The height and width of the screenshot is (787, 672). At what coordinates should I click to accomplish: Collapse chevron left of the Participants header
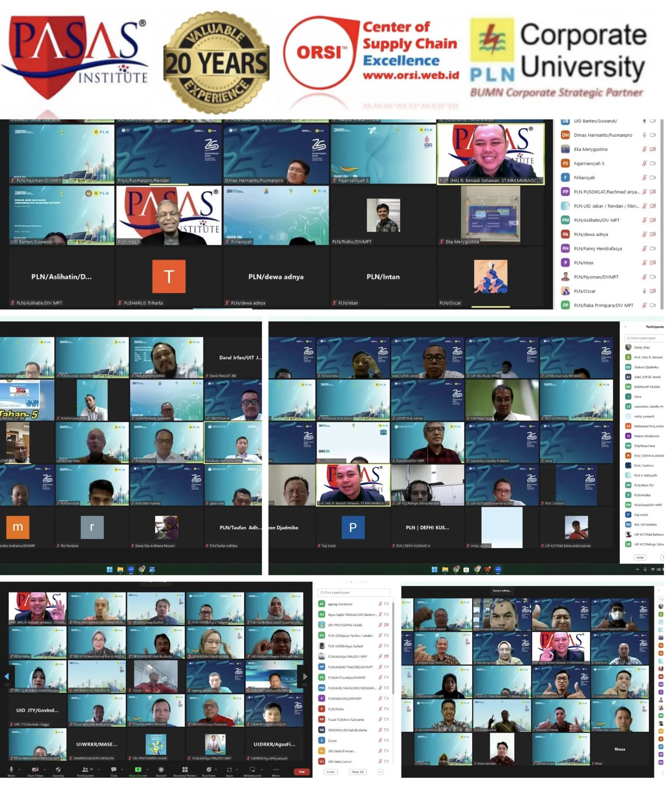click(625, 327)
